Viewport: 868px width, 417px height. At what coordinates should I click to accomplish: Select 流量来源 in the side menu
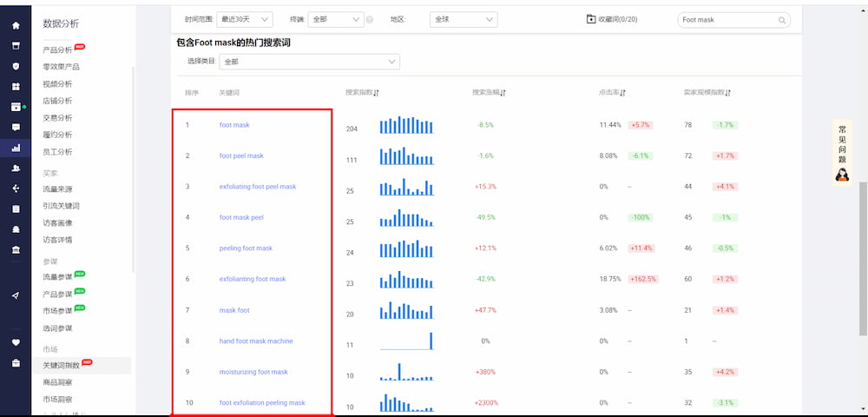tap(58, 189)
